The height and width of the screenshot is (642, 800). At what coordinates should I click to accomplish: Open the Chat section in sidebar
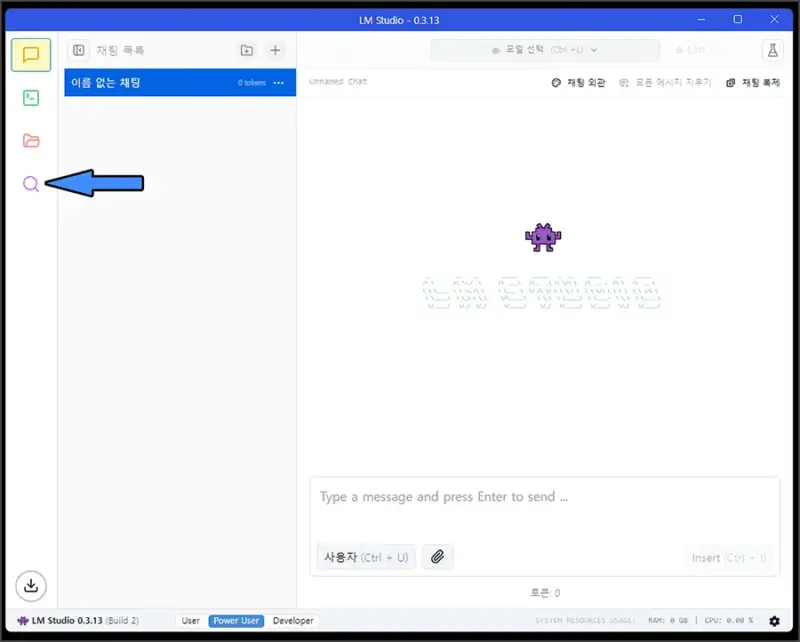[31, 55]
